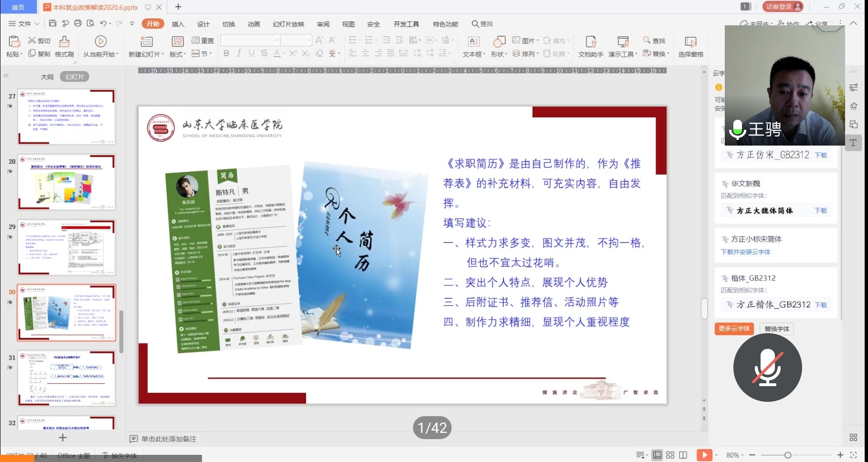Click the Print Preview icon

pyautogui.click(x=90, y=23)
